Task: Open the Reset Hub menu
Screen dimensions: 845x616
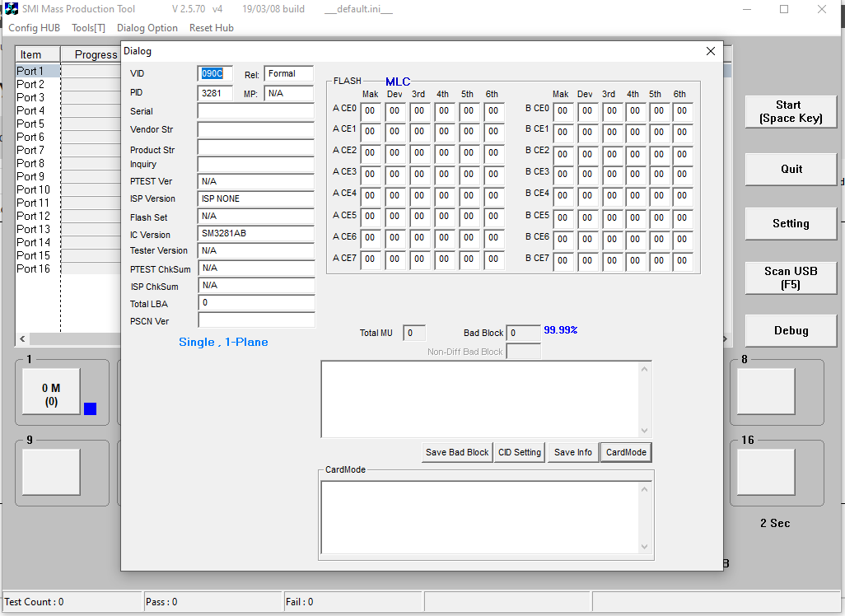Action: 211,28
